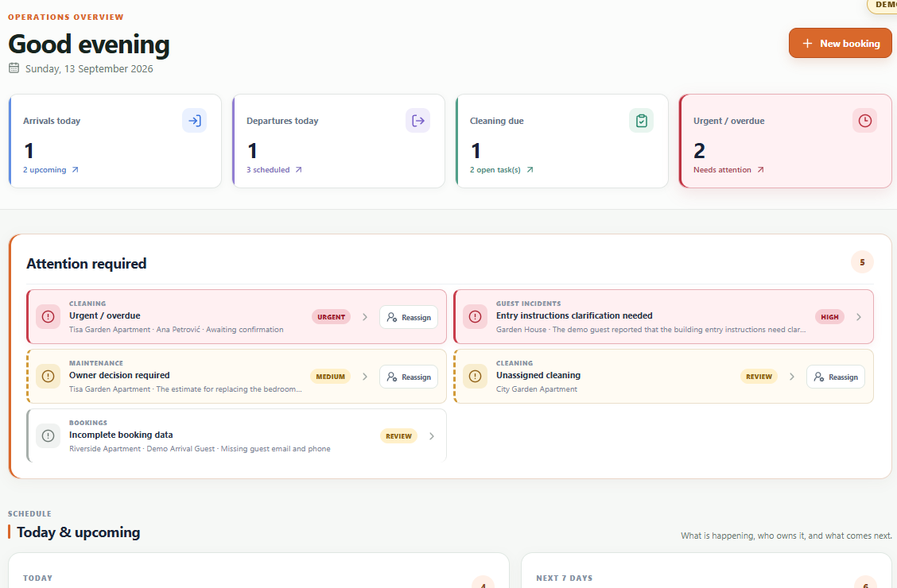This screenshot has width=897, height=588.
Task: Reassign the Owner decision required task
Action: coord(409,377)
